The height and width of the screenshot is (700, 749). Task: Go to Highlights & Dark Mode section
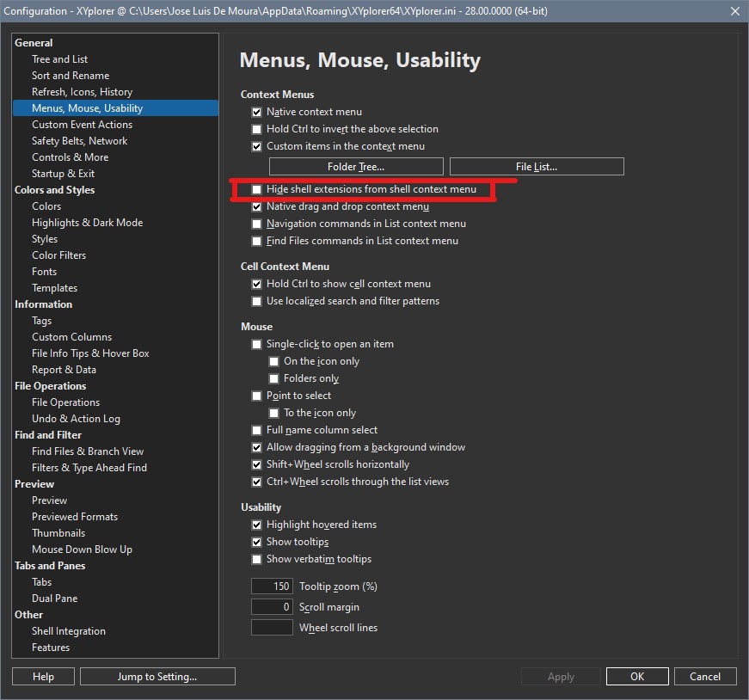point(87,223)
